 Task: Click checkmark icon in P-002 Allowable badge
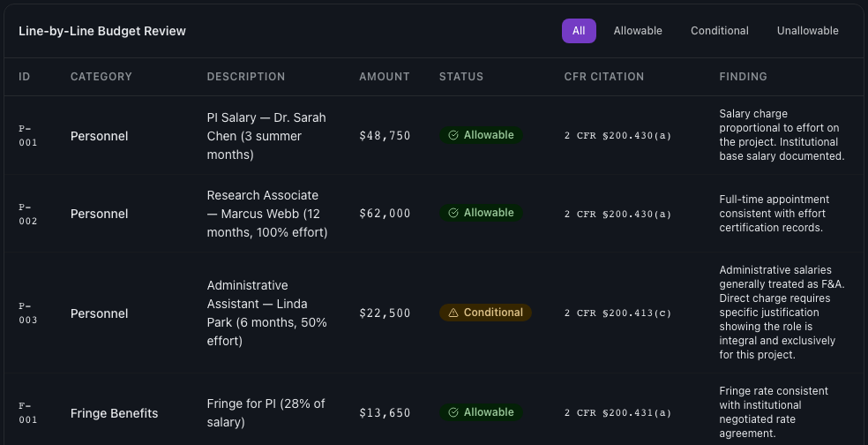453,214
